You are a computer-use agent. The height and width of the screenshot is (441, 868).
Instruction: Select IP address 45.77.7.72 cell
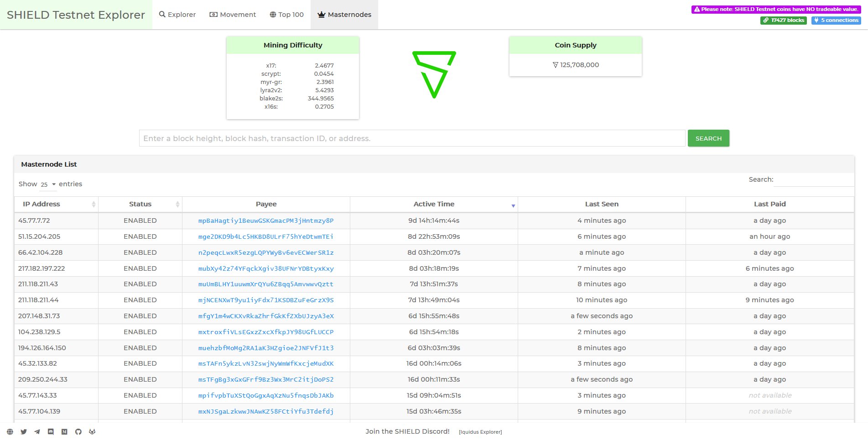click(56, 220)
